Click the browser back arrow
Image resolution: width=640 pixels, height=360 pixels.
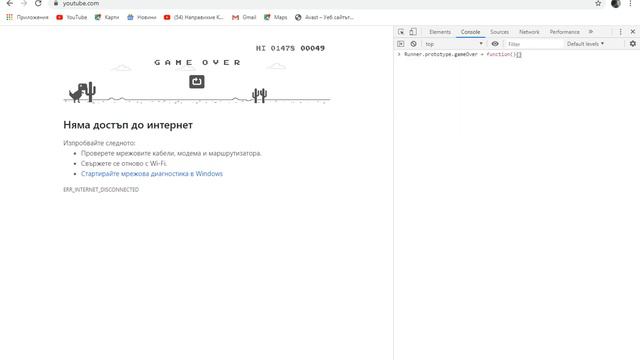[10, 3]
